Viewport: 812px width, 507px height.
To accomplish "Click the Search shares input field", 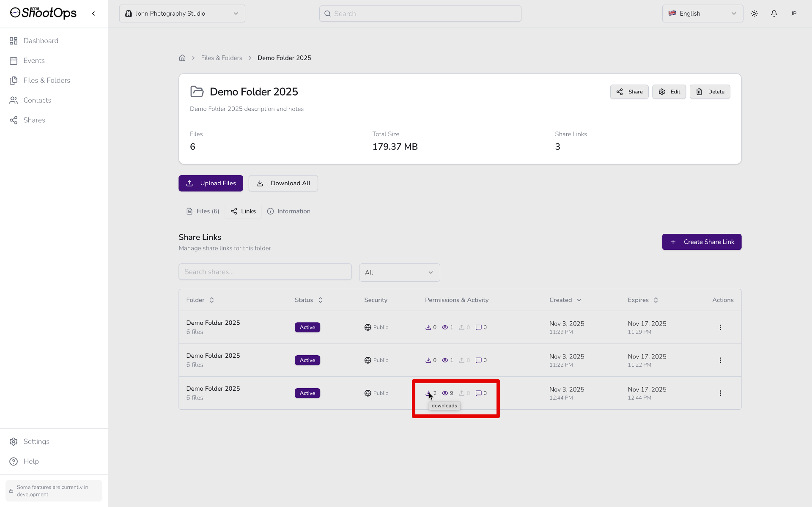I will pos(265,272).
